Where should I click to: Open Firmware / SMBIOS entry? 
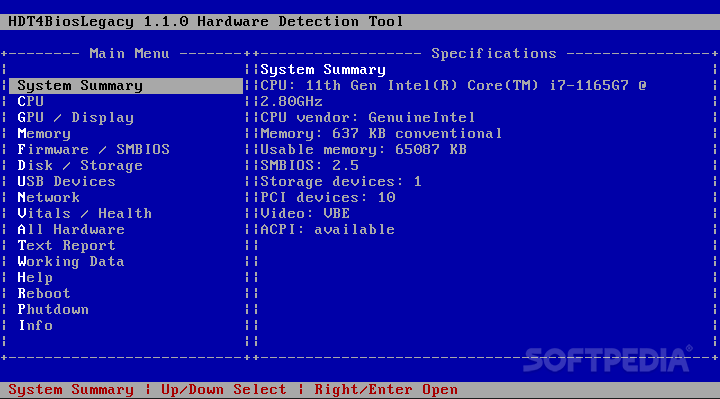(94, 150)
